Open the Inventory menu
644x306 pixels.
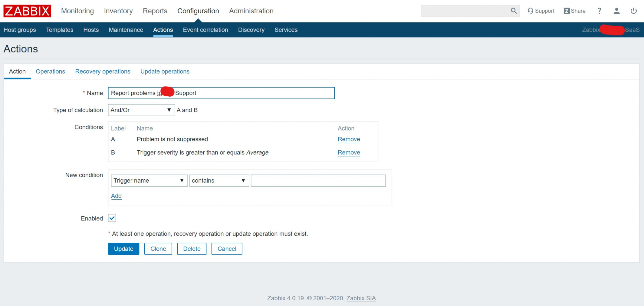pos(118,11)
